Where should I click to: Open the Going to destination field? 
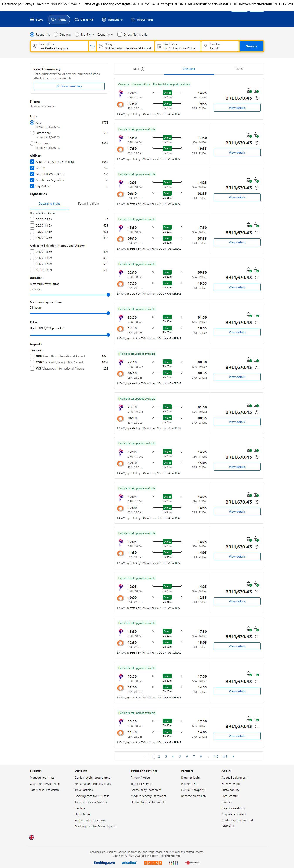pyautogui.click(x=125, y=46)
